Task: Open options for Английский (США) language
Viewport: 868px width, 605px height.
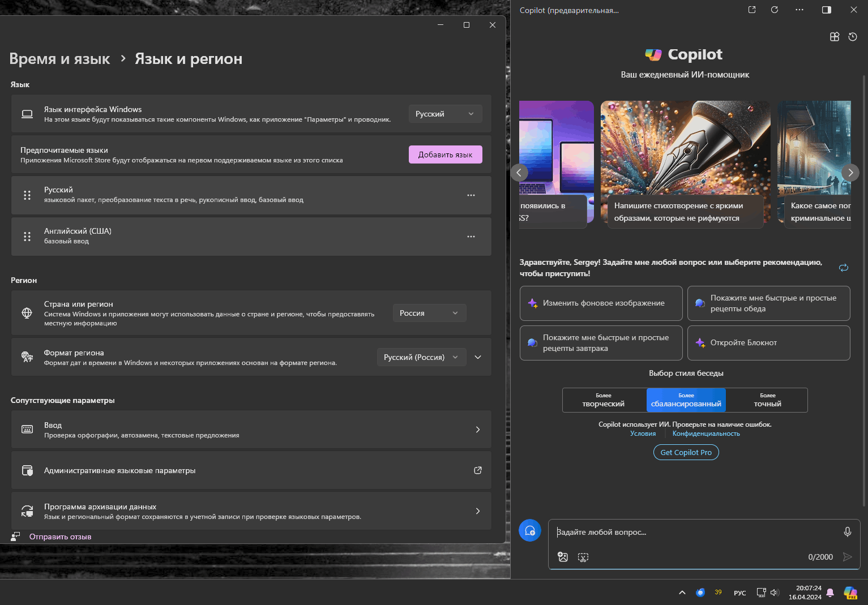Action: click(471, 237)
